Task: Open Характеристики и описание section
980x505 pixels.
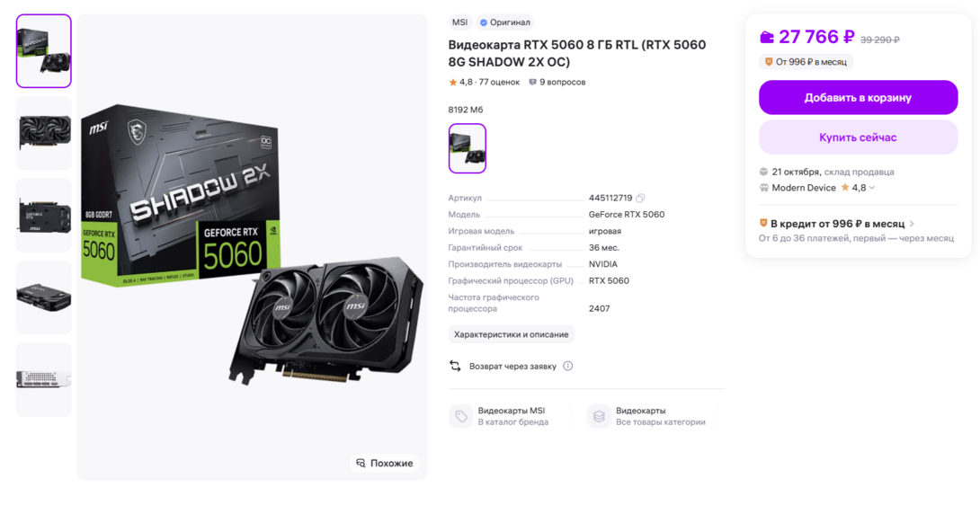Action: (512, 334)
